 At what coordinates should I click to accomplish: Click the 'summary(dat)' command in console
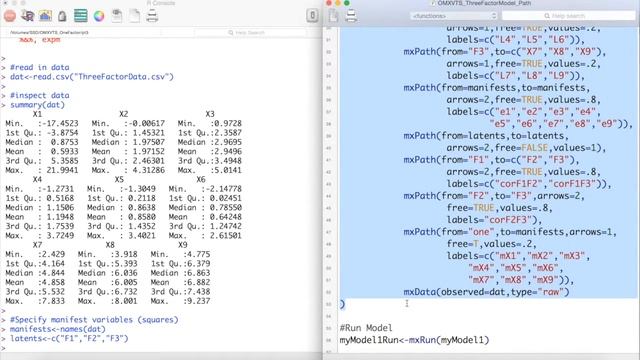coord(37,105)
